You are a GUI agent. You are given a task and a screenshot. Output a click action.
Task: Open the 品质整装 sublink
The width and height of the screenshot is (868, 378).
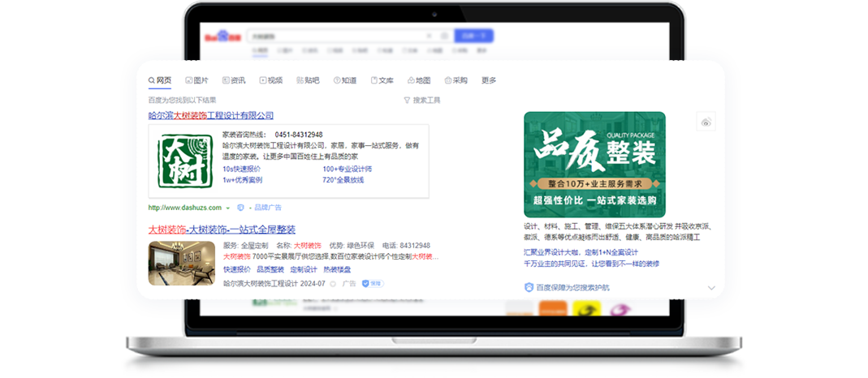coord(270,269)
